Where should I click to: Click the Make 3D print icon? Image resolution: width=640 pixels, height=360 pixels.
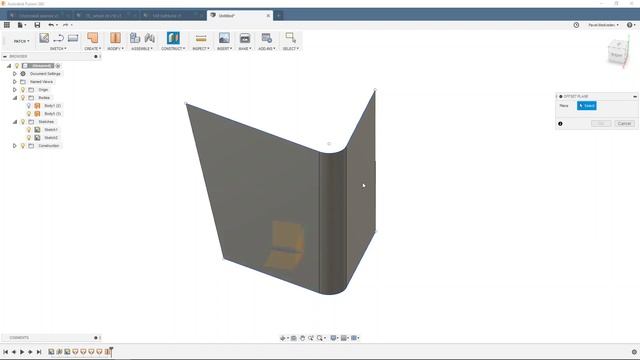(x=244, y=38)
